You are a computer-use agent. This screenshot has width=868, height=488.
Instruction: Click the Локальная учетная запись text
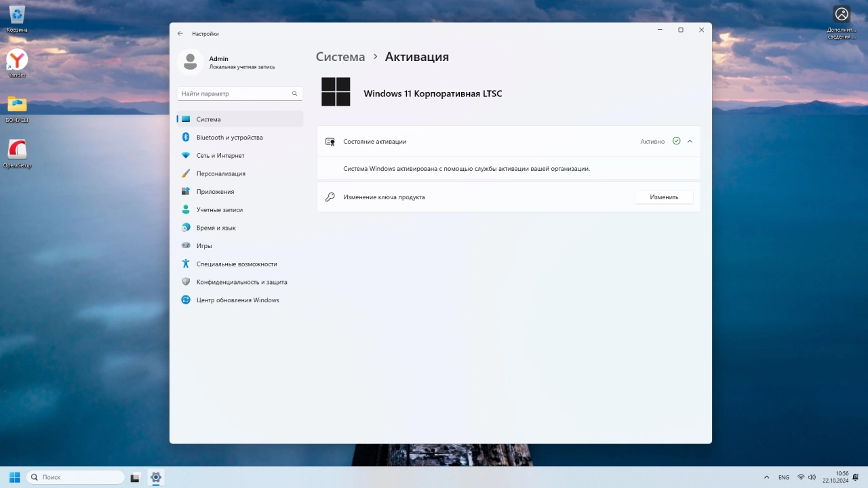coord(242,67)
